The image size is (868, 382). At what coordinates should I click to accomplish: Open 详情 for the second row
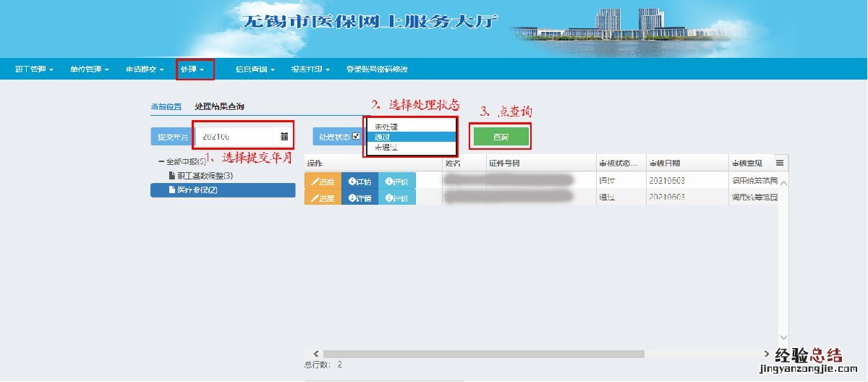pyautogui.click(x=359, y=198)
